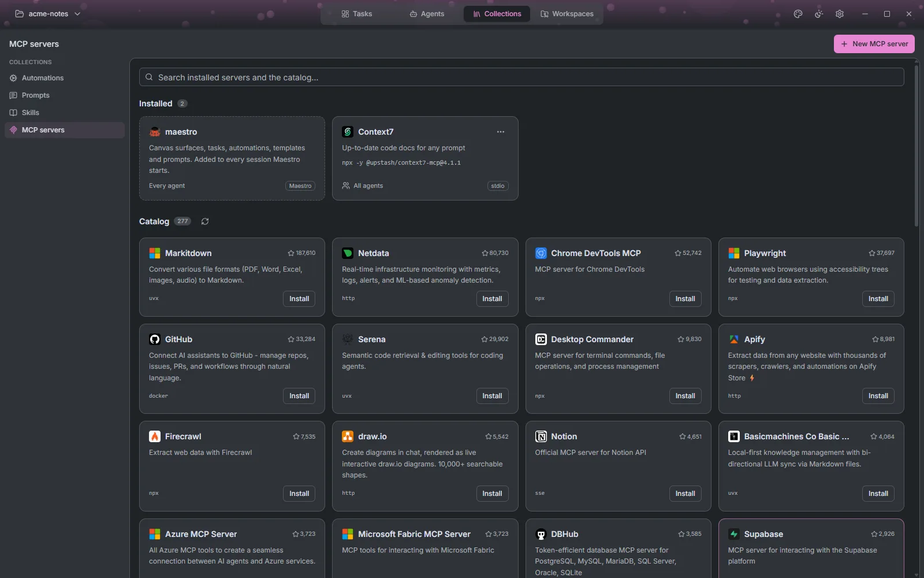The width and height of the screenshot is (924, 578).
Task: Click the maestro server icon
Action: [x=155, y=132]
